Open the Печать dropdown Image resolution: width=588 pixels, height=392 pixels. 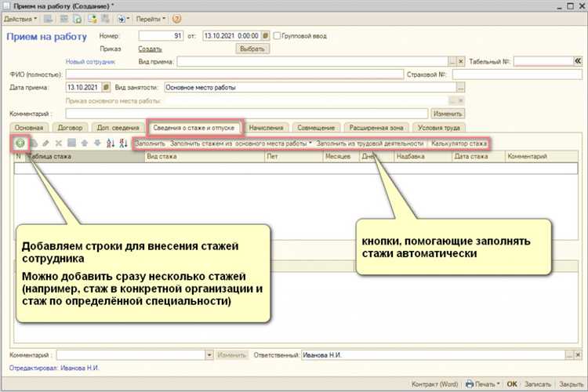pos(483,384)
